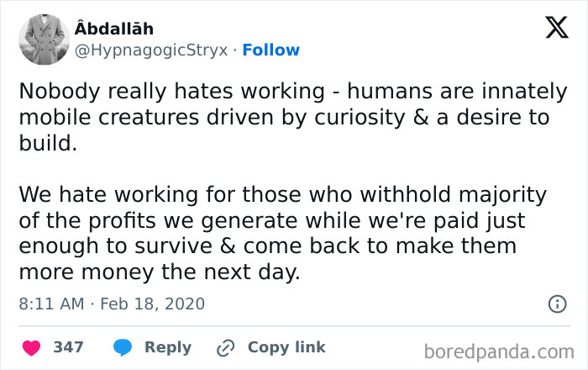Open the @HypnagogicStryx handle link
The height and width of the screenshot is (370, 588).
click(x=152, y=50)
